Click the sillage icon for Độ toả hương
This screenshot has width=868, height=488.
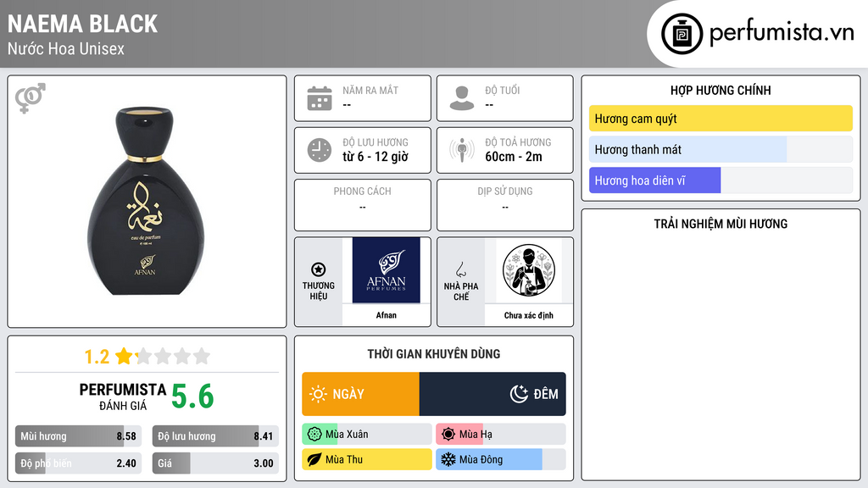pos(462,150)
